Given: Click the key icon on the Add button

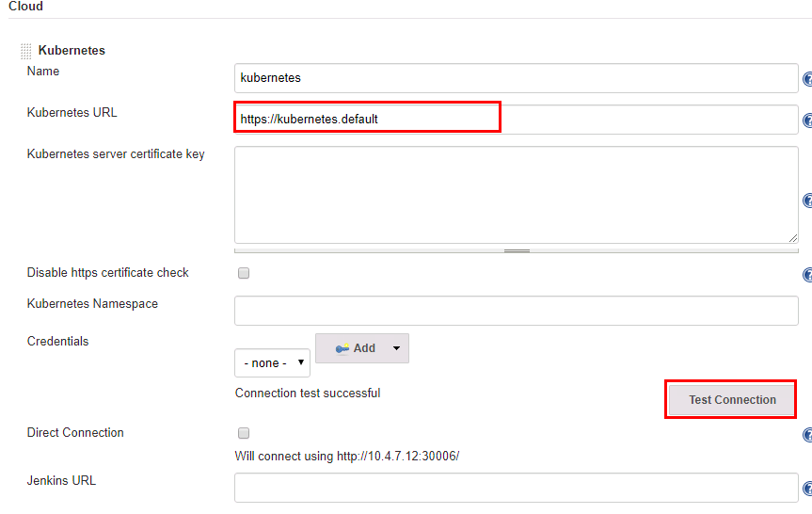Looking at the screenshot, I should click(x=342, y=348).
